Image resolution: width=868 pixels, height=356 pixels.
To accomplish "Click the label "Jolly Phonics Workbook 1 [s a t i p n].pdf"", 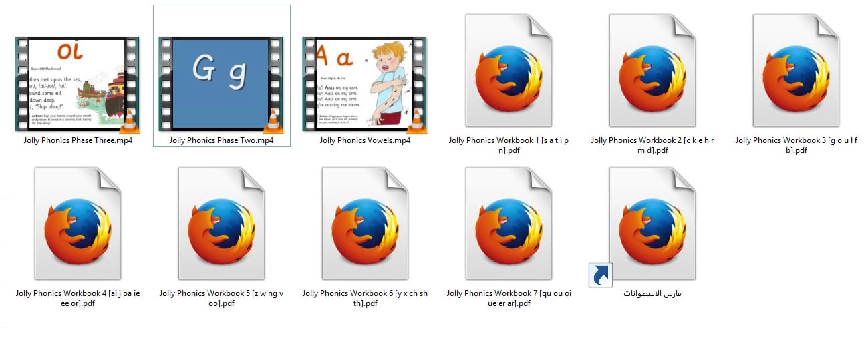I will point(509,145).
